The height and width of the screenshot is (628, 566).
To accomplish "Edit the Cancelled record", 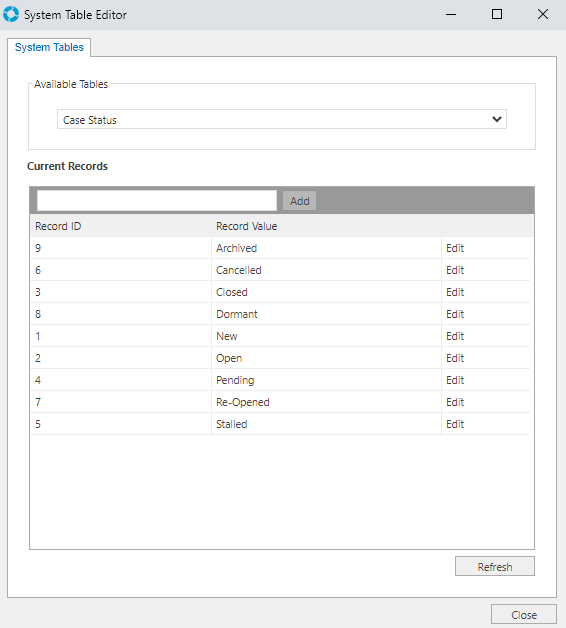I will click(455, 270).
